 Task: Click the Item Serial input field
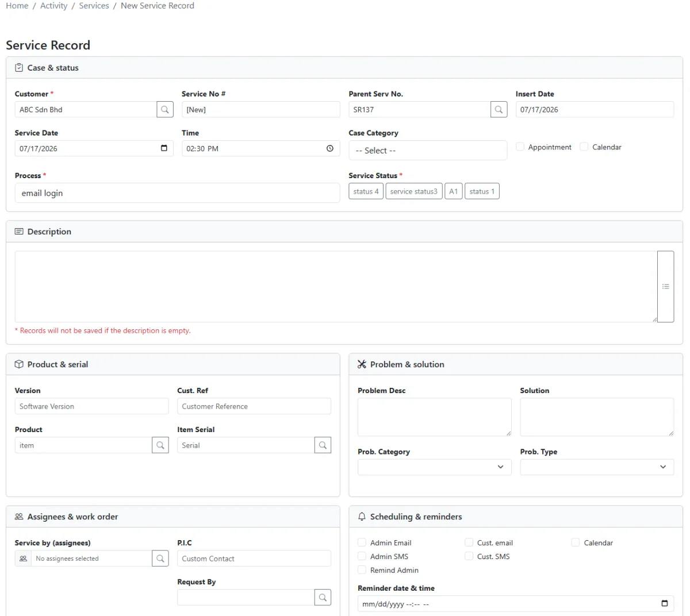pos(246,445)
